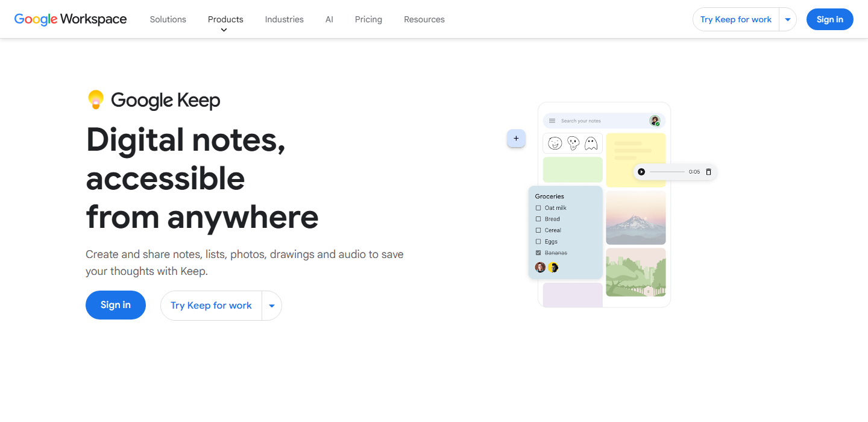The height and width of the screenshot is (422, 868).
Task: Open the Industries menu
Action: (285, 19)
